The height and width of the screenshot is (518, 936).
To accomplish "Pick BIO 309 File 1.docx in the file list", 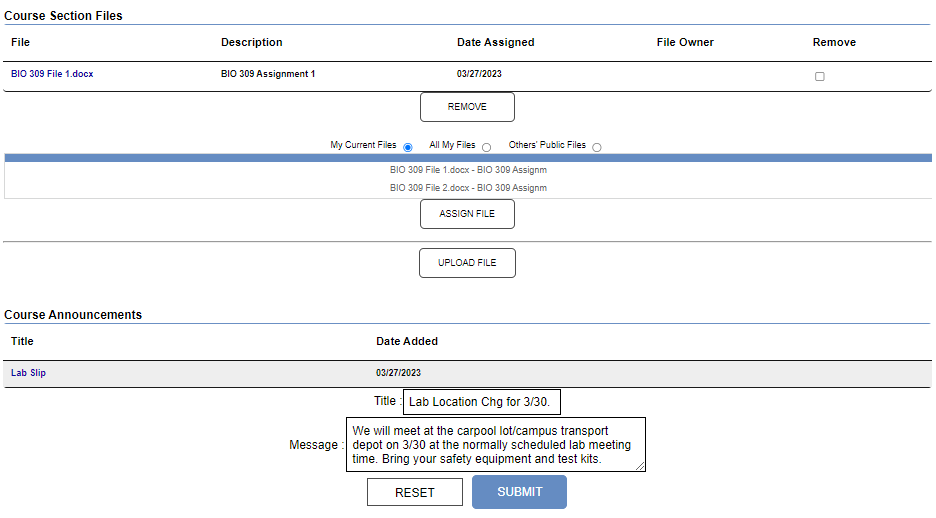I will [x=468, y=170].
